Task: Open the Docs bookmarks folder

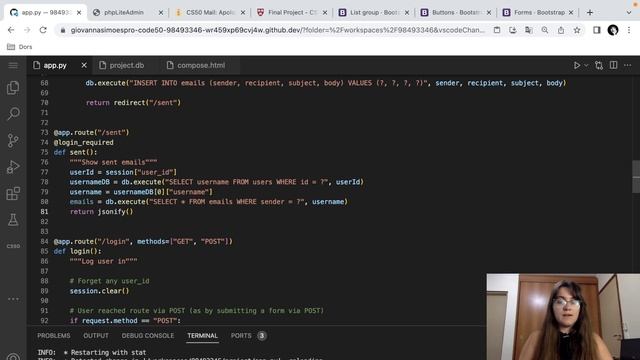Action: pos(20,47)
